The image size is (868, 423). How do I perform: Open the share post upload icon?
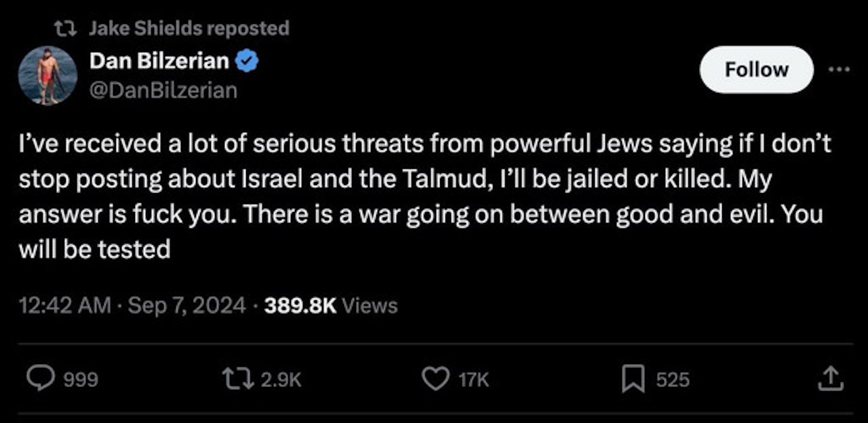(831, 379)
